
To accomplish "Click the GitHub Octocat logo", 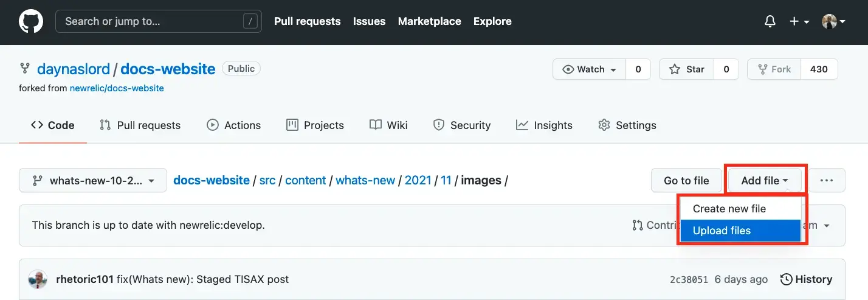I will pyautogui.click(x=31, y=21).
